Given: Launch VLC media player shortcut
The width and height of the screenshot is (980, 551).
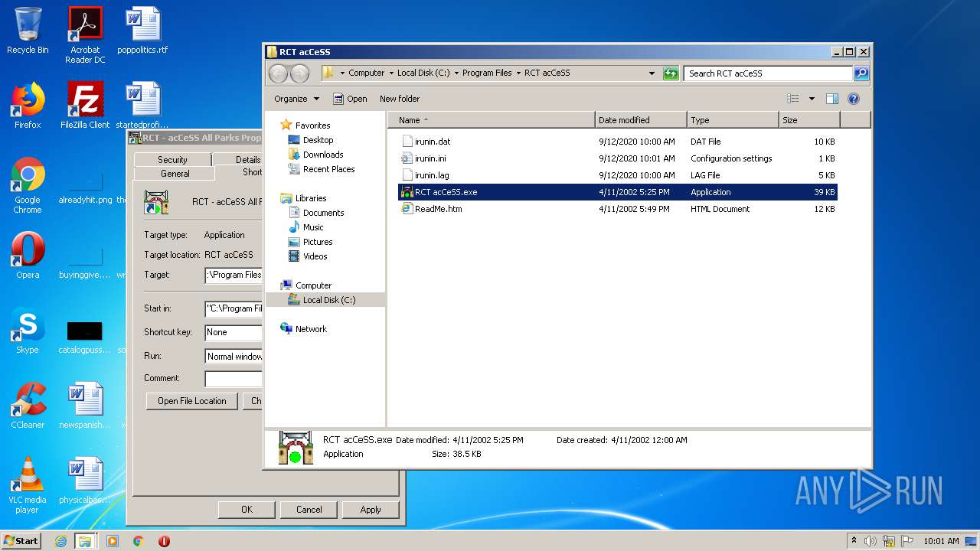Looking at the screenshot, I should [28, 485].
